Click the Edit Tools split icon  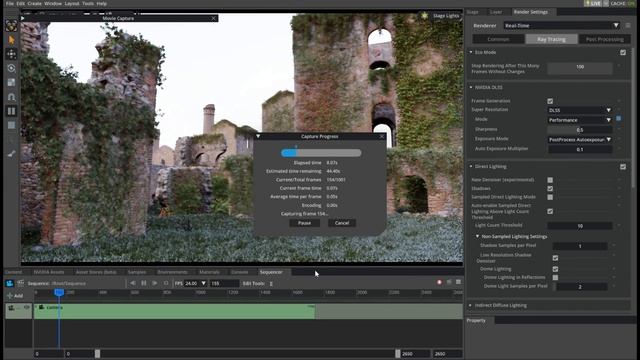click(x=271, y=283)
